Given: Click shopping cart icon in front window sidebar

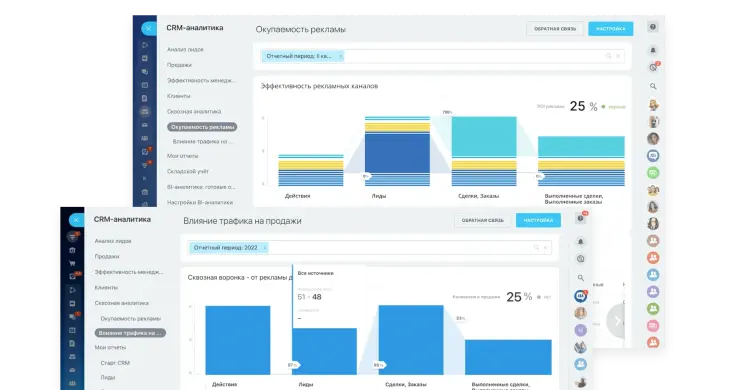Looking at the screenshot, I should tap(72, 263).
